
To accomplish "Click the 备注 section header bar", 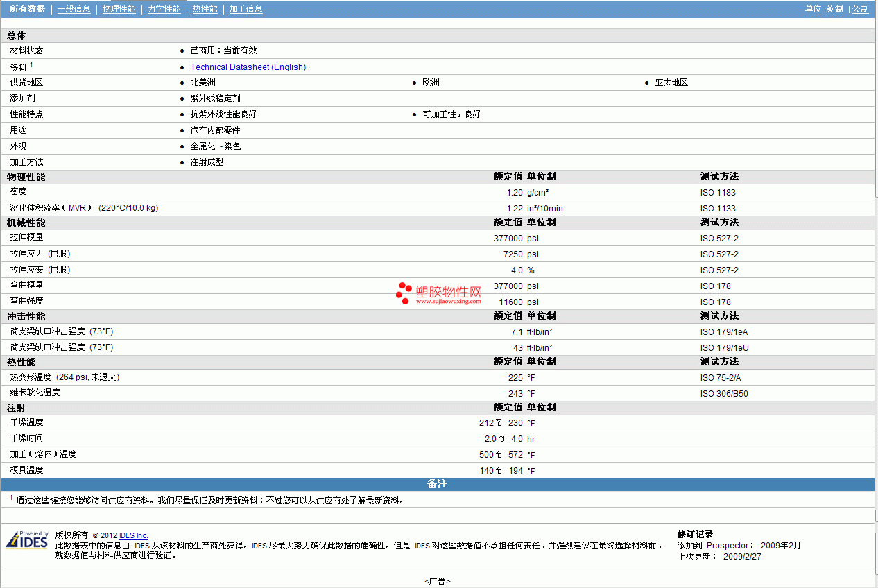I will (437, 484).
